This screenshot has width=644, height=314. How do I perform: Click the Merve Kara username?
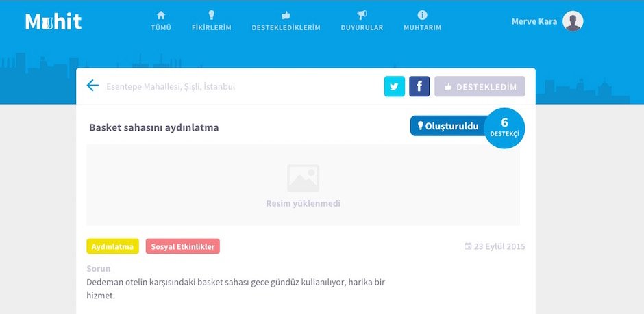[x=534, y=21]
